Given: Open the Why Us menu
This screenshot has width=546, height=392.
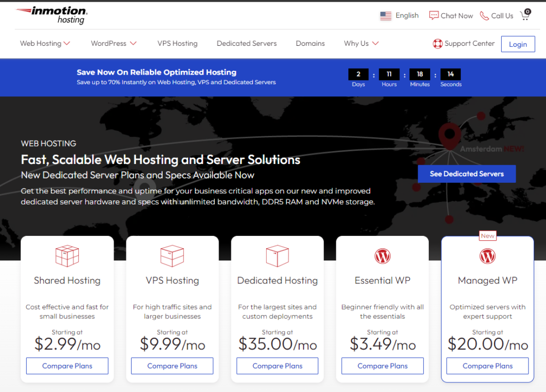Looking at the screenshot, I should [x=356, y=44].
